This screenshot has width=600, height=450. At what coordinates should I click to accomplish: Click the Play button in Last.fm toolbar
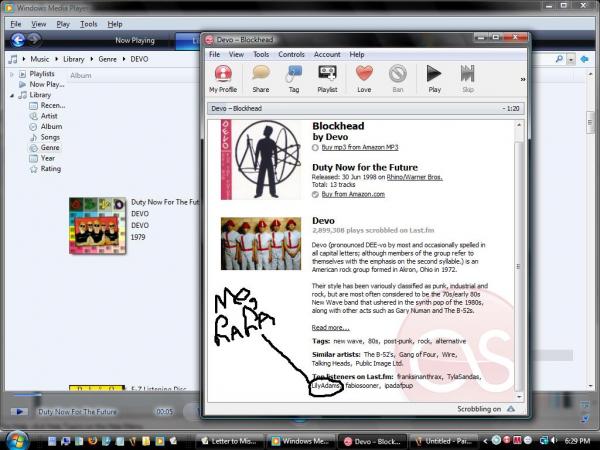(x=434, y=79)
